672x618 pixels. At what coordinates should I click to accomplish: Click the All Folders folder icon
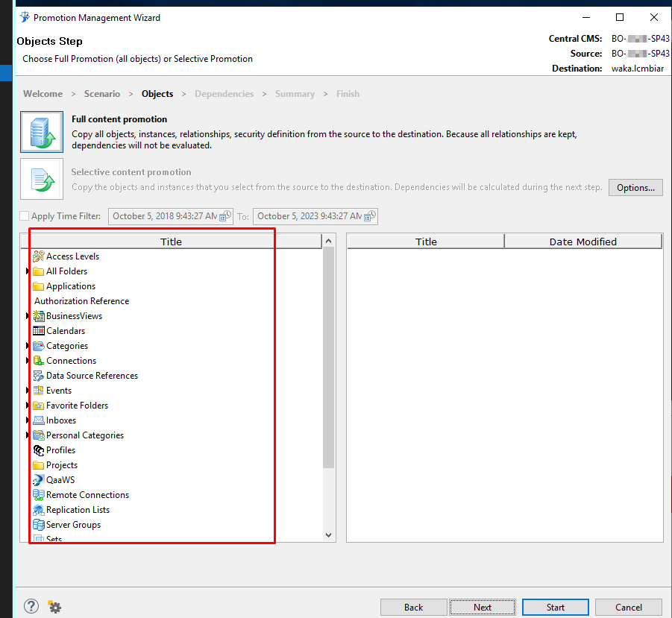click(39, 271)
